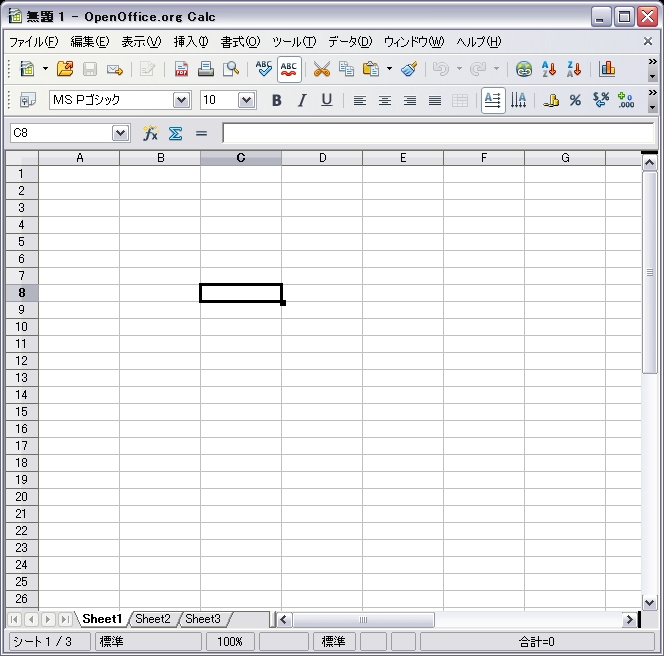Switch to the Sheet3 tab

pos(203,619)
